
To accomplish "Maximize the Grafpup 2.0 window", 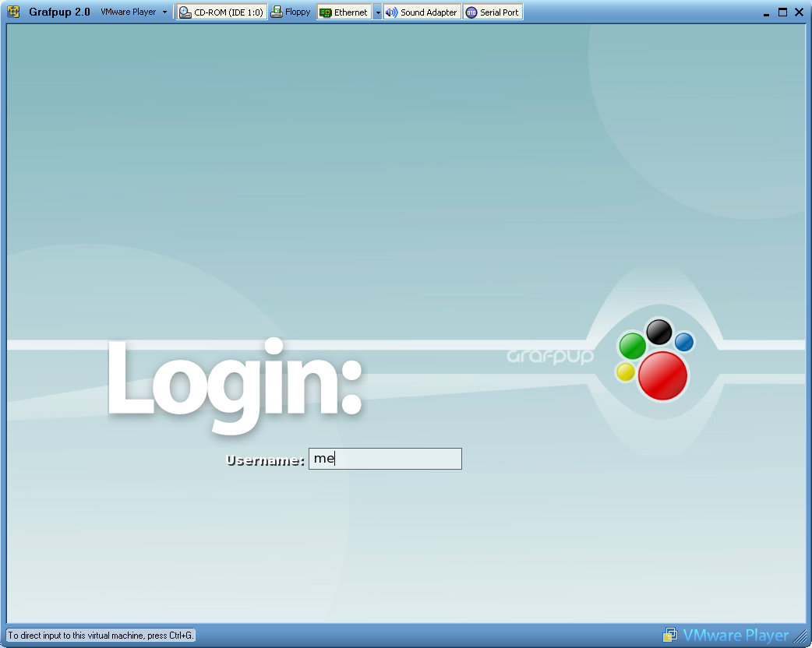I will tap(782, 12).
